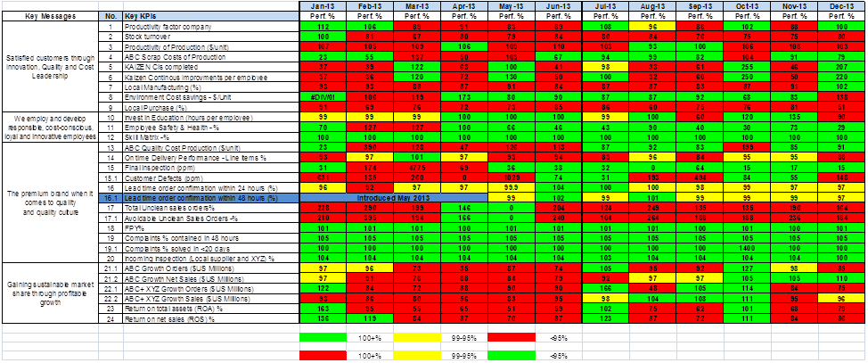
Task: Select the 4775 Final Inspection value cell
Action: (x=417, y=167)
